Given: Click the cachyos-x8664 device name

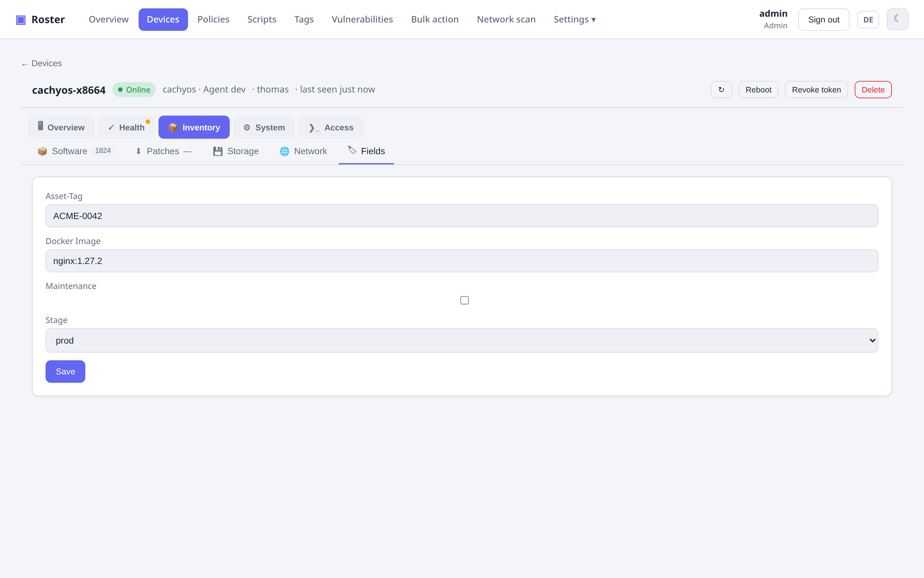Looking at the screenshot, I should (69, 90).
